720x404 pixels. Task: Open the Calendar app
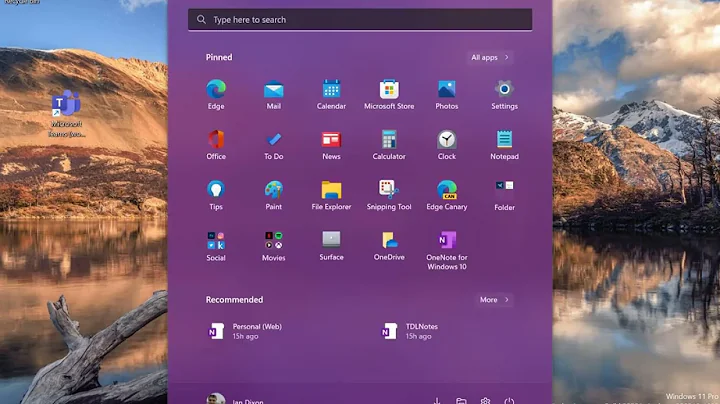click(x=331, y=94)
